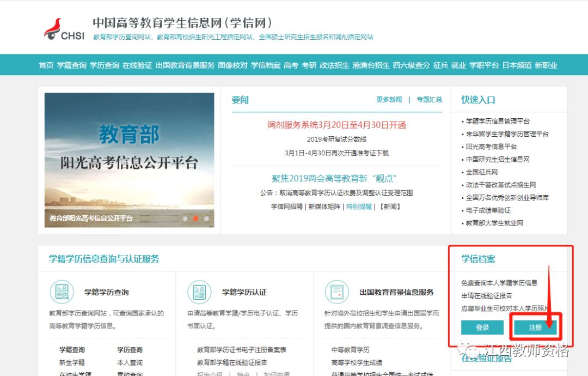Click the 学籍学历认证 service icon
588x376 pixels.
199,292
